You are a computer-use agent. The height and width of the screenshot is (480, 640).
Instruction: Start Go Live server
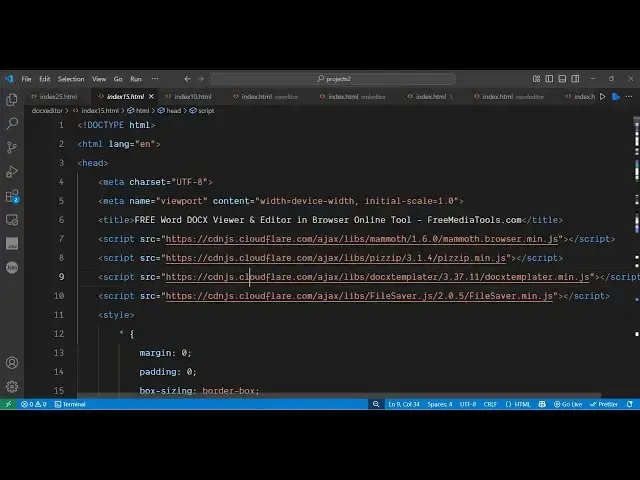point(568,404)
